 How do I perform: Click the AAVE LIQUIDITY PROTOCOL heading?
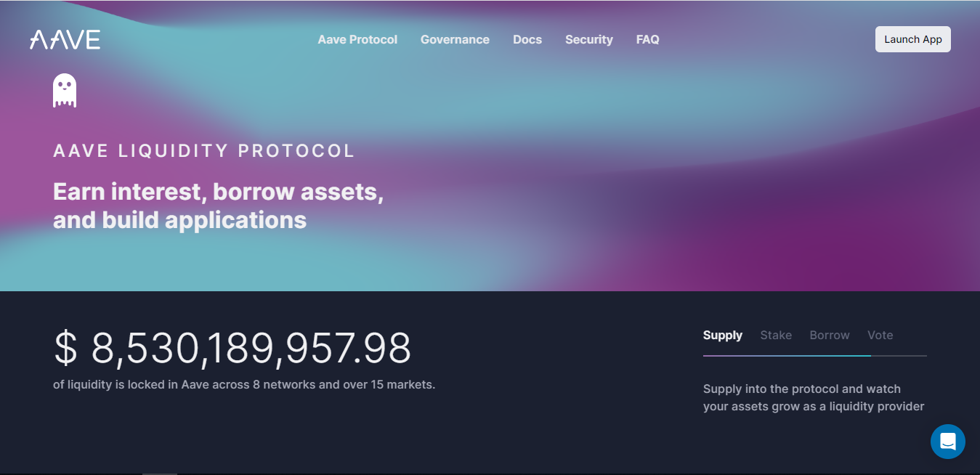click(x=204, y=151)
